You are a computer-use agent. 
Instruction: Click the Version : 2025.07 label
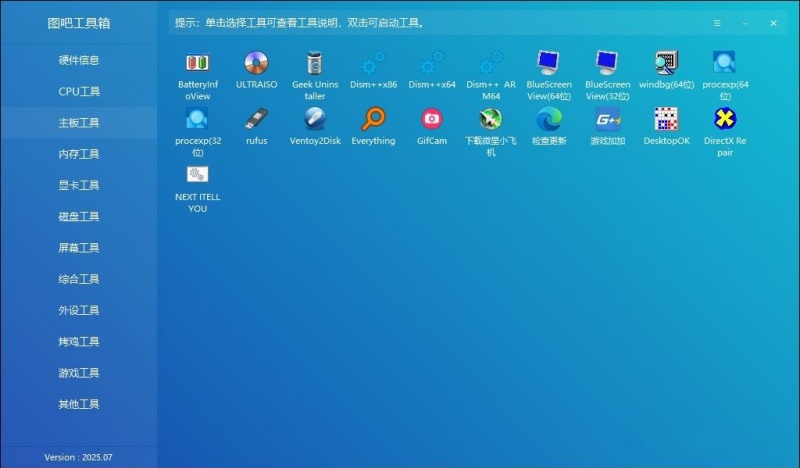[78, 457]
